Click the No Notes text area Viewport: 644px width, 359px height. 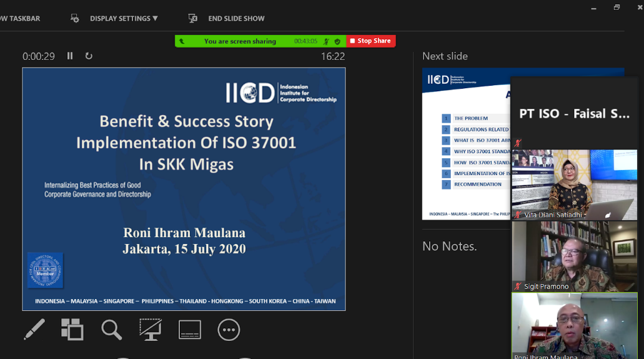click(x=449, y=246)
